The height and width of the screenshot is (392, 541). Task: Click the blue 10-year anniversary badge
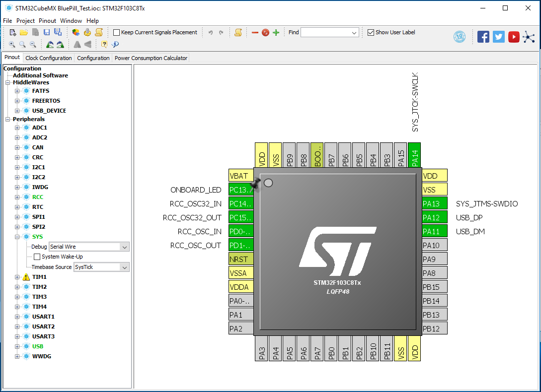[x=460, y=37]
